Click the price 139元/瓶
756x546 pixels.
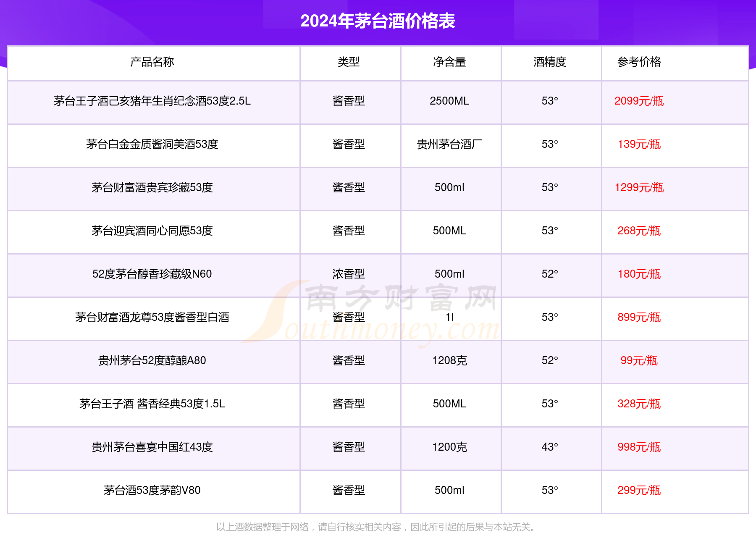639,144
